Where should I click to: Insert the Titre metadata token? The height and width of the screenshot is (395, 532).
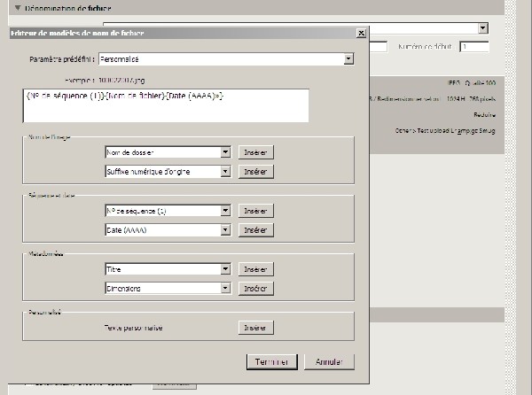point(255,269)
